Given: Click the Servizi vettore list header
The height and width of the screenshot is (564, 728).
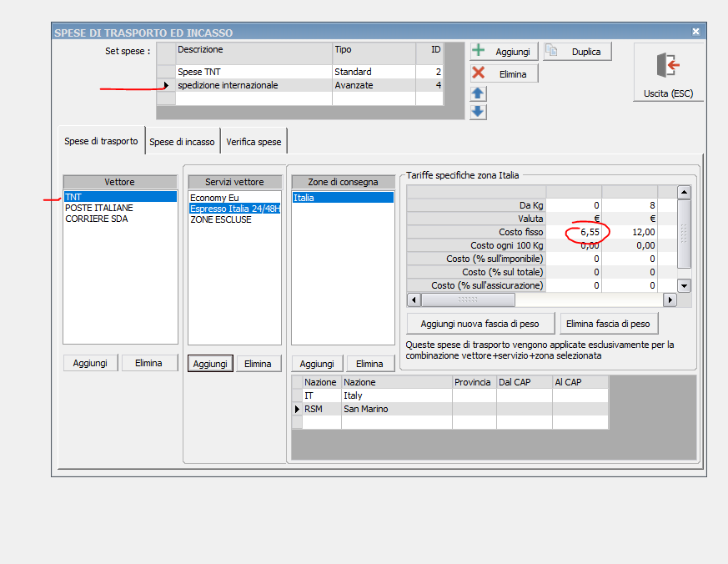Looking at the screenshot, I should [x=235, y=182].
